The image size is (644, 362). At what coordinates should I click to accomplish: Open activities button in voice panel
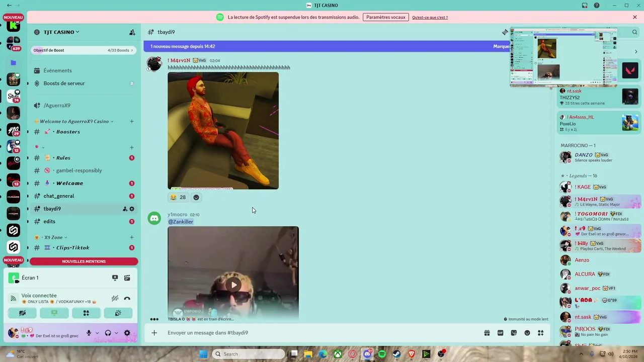86,313
